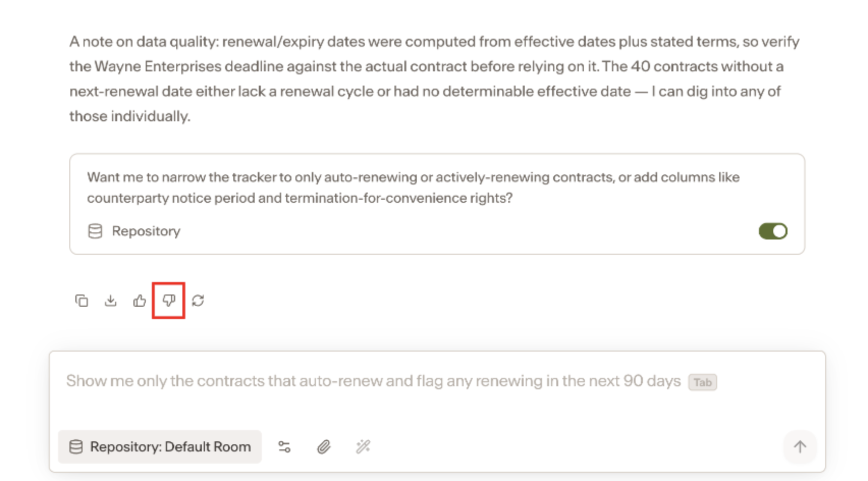Regenerate the response with the refresh icon
Viewport: 868px width, 481px height.
[x=198, y=301]
